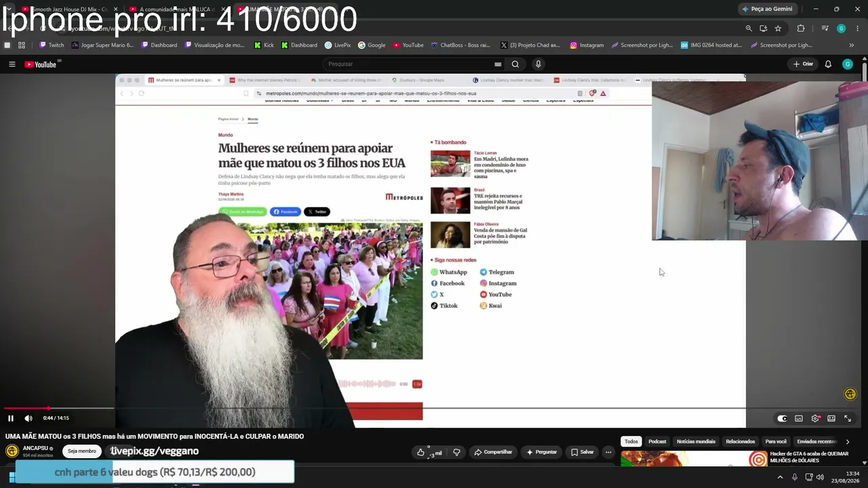The image size is (868, 488).
Task: Toggle autoplay switch in player
Action: click(782, 419)
